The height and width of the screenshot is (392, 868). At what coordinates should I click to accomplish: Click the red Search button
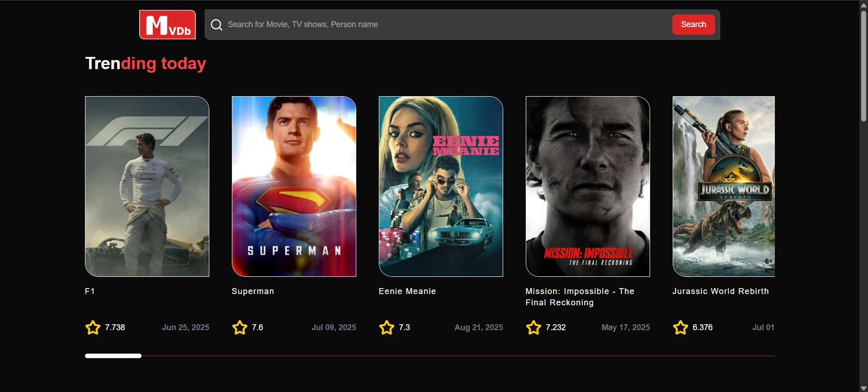pyautogui.click(x=693, y=24)
